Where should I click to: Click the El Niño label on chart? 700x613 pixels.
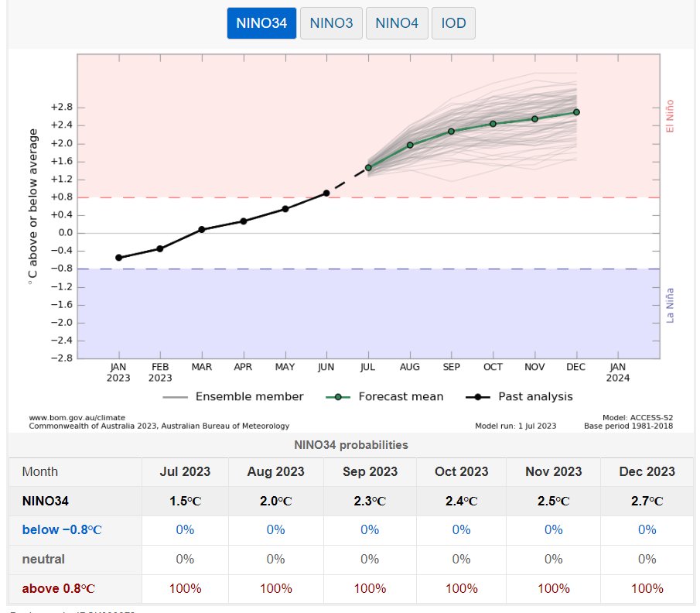[x=670, y=116]
